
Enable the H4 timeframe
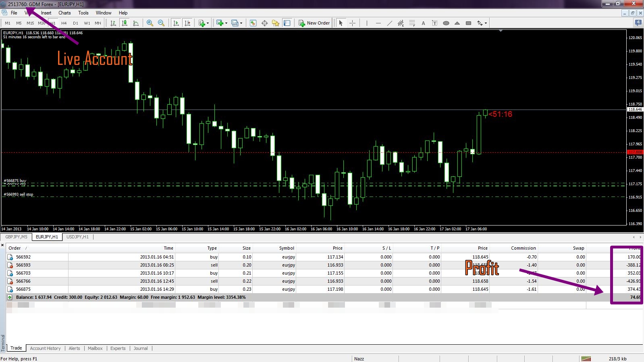point(64,23)
